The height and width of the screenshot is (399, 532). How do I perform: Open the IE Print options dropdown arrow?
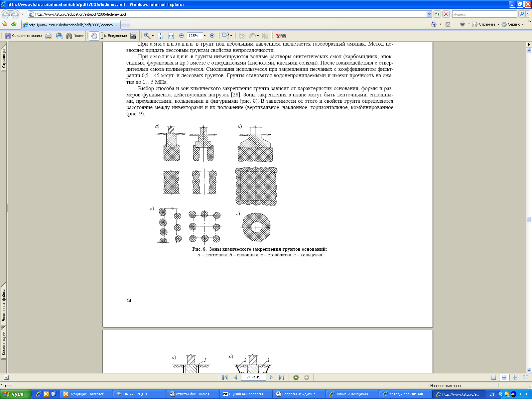coord(469,24)
